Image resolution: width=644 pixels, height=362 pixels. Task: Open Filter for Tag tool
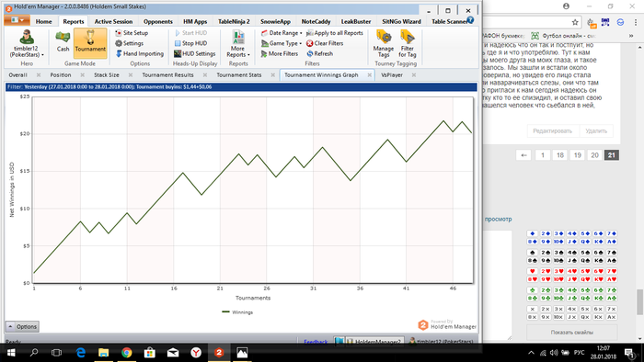click(x=408, y=43)
